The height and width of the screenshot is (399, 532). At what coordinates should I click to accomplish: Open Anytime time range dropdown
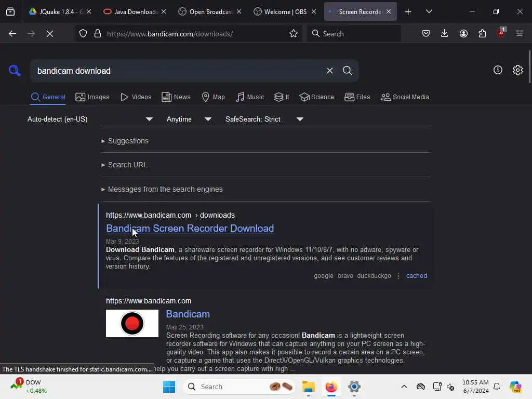189,119
